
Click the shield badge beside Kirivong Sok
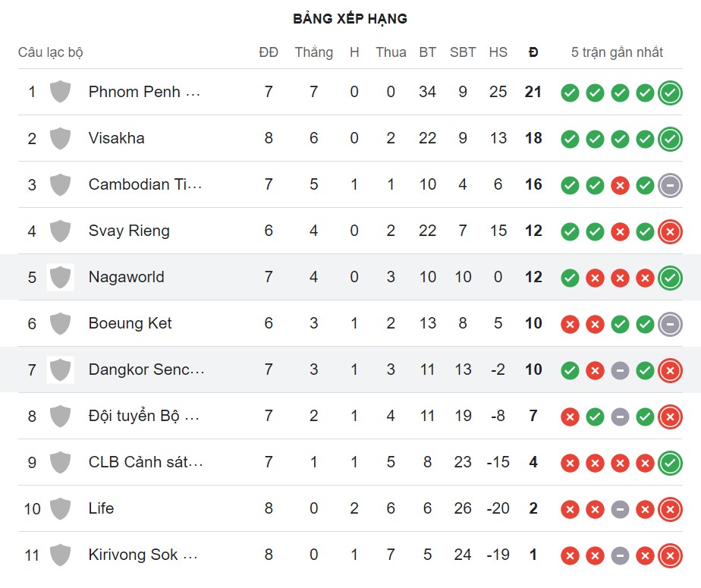coord(60,555)
